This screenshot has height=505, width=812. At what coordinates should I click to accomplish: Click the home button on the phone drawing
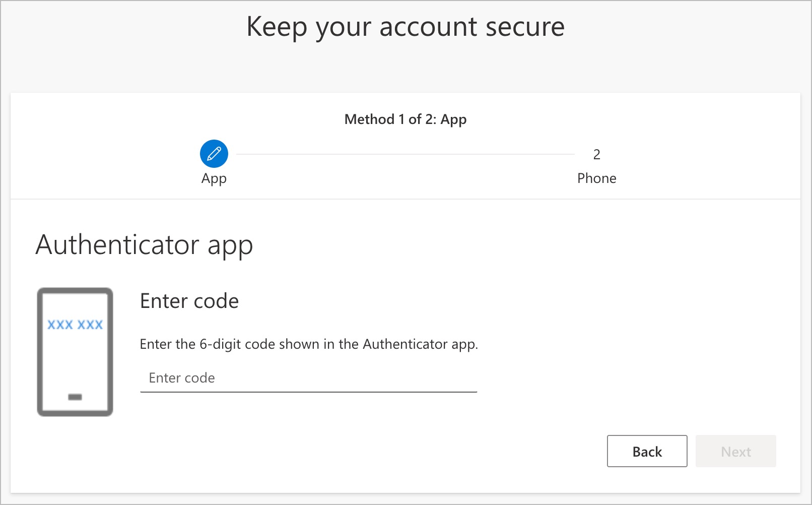[76, 398]
